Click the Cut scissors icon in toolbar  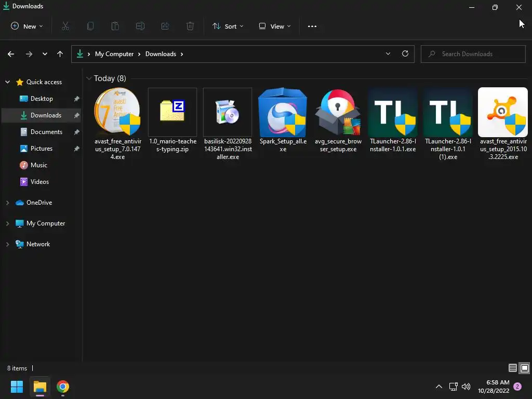[x=65, y=26]
